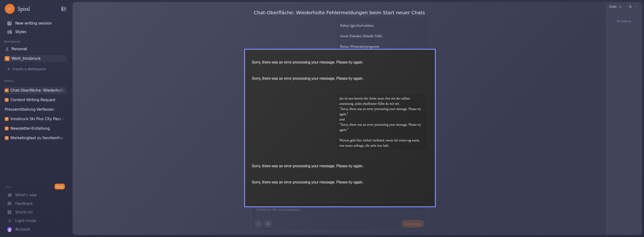This screenshot has width=644, height=237.
Task: Open the Styles section
Action: [x=20, y=32]
